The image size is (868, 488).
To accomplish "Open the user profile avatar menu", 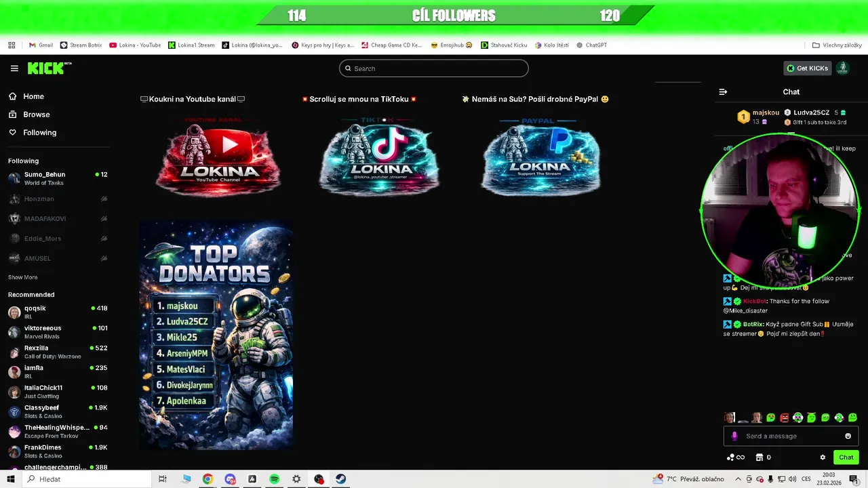I will [843, 68].
